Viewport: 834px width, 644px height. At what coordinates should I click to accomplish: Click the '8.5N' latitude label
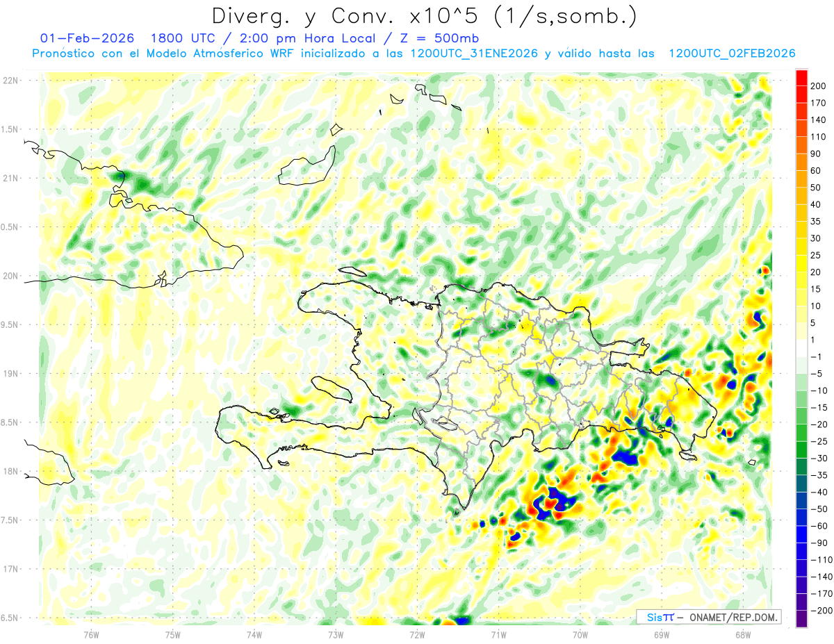coord(10,422)
